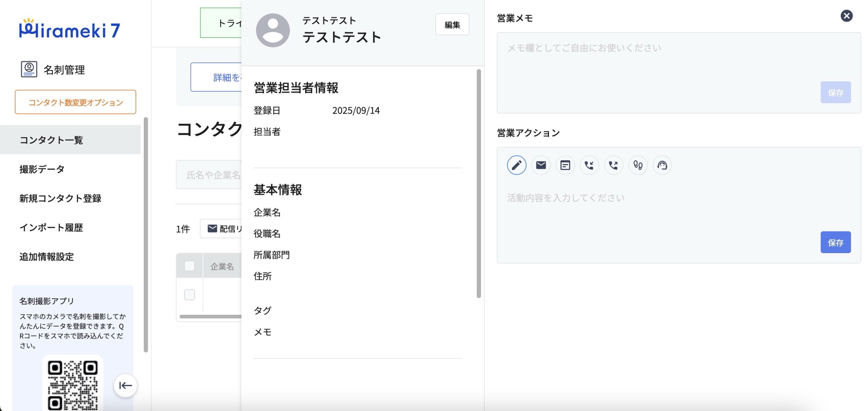Open the 撮影データ menu item

pyautogui.click(x=42, y=169)
